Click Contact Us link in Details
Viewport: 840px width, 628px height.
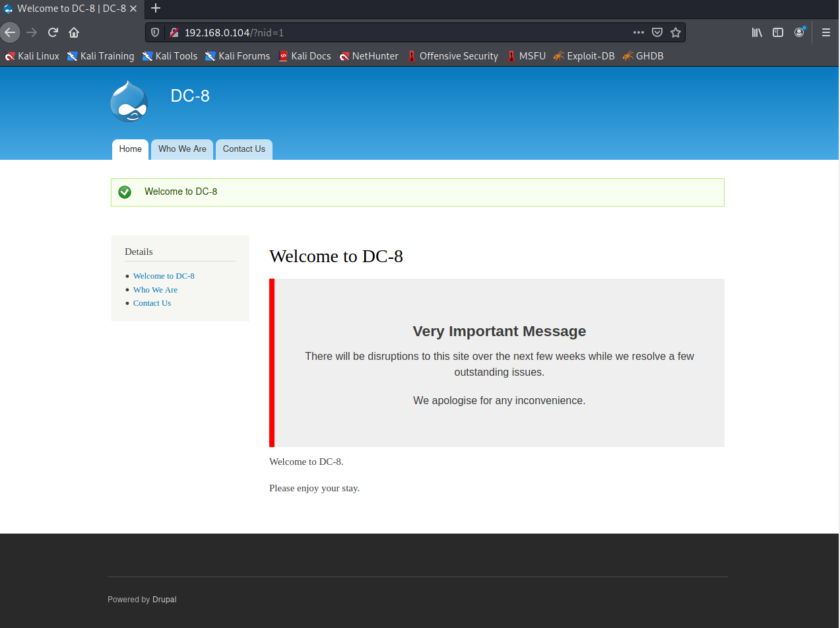click(x=152, y=303)
